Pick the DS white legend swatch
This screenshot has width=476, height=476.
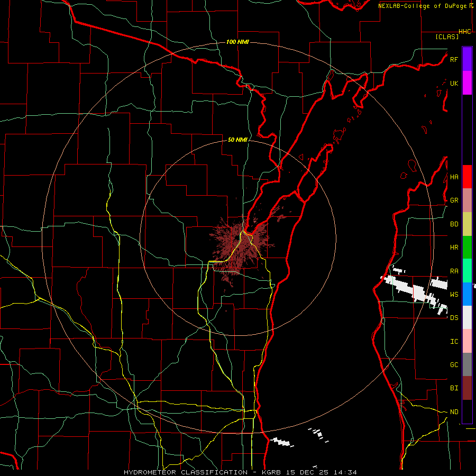(467, 317)
